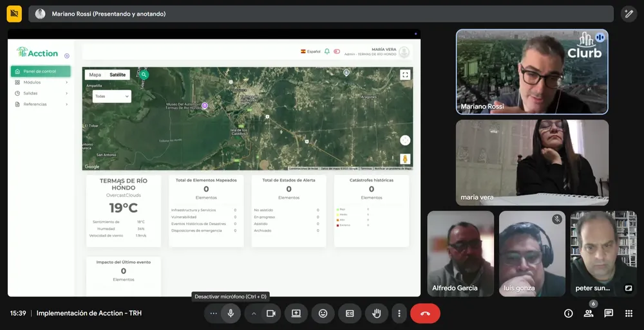The height and width of the screenshot is (330, 644).
Task: Open the Todas dropdown on map
Action: tap(112, 96)
